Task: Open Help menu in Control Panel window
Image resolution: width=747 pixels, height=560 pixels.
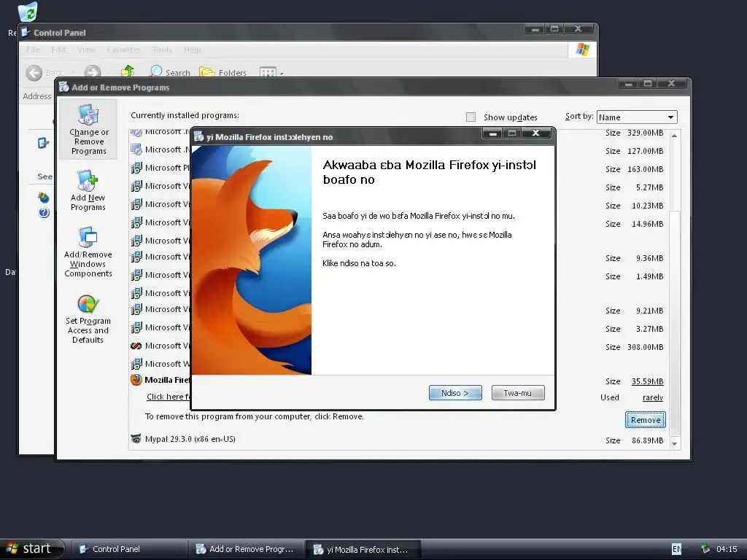Action: click(x=193, y=50)
